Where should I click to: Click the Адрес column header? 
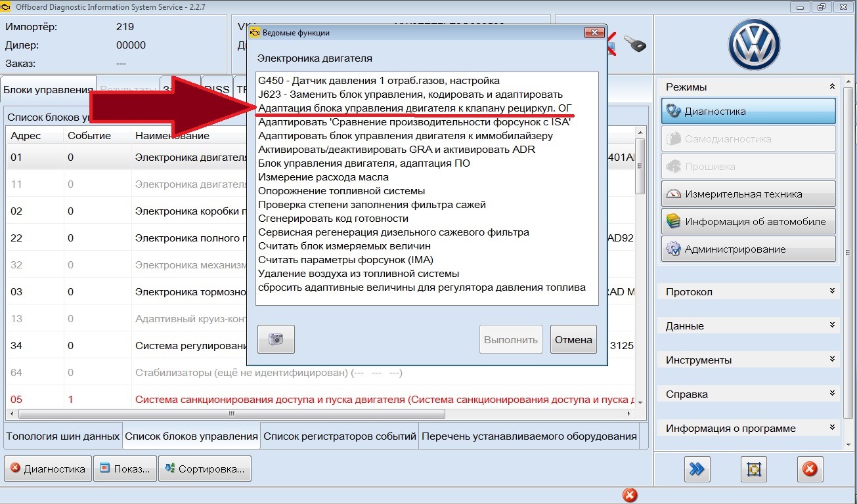coord(34,136)
